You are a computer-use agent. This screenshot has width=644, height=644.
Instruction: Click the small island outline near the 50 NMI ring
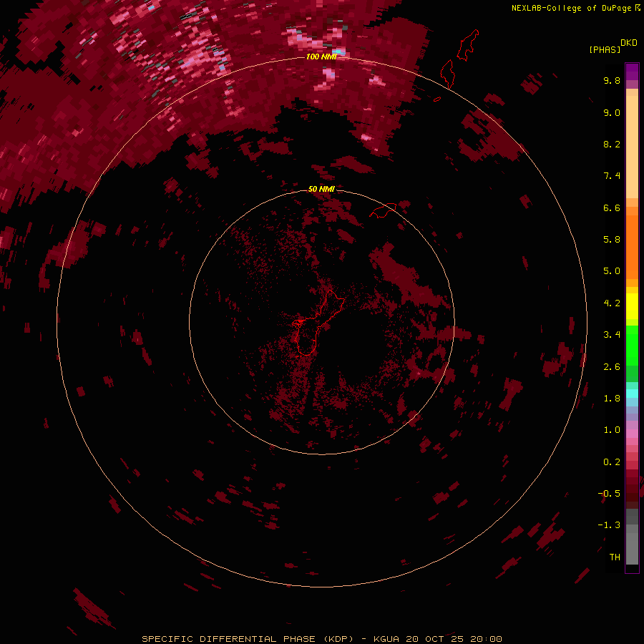click(383, 210)
